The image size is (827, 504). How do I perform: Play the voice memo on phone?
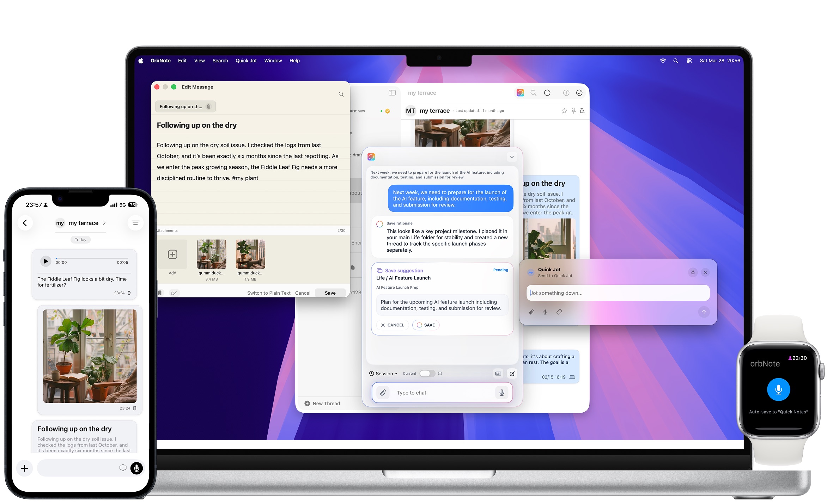[45, 261]
